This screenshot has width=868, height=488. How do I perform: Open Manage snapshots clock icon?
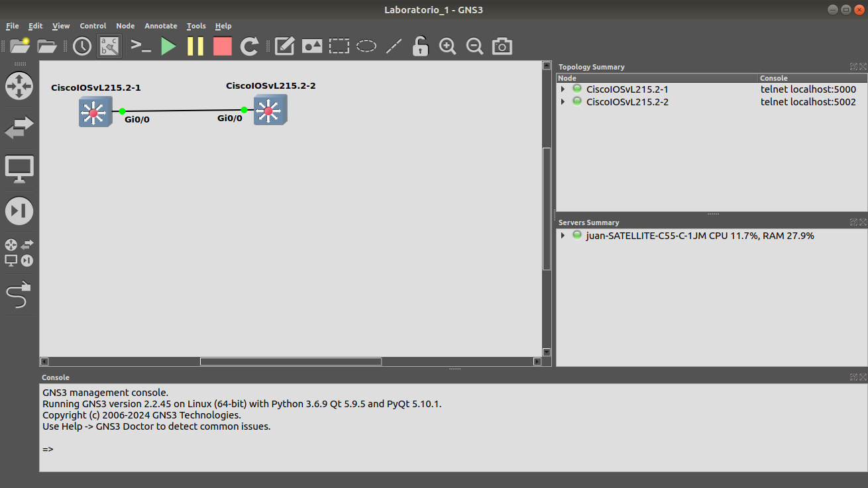pyautogui.click(x=82, y=46)
